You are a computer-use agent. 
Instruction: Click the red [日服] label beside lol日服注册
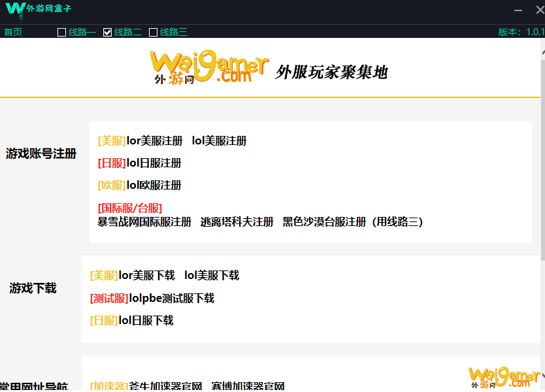pyautogui.click(x=112, y=163)
